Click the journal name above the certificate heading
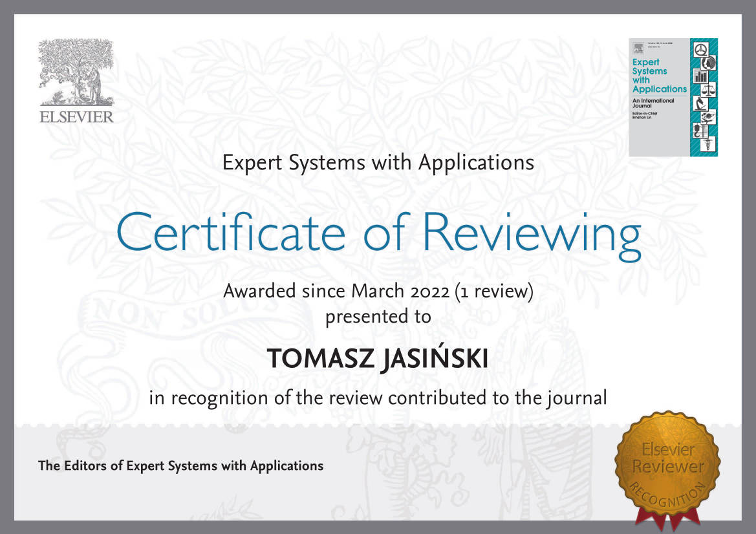756x534 pixels. 378,162
